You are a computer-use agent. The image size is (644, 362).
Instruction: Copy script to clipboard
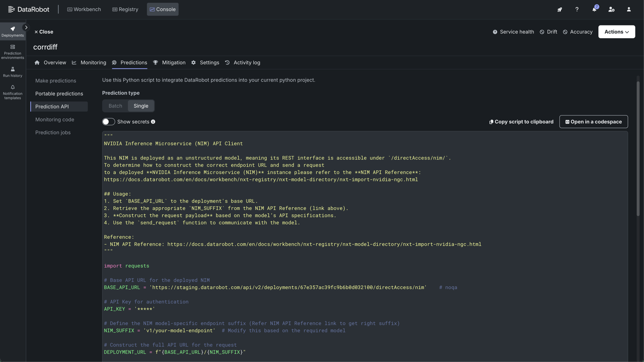(x=521, y=122)
